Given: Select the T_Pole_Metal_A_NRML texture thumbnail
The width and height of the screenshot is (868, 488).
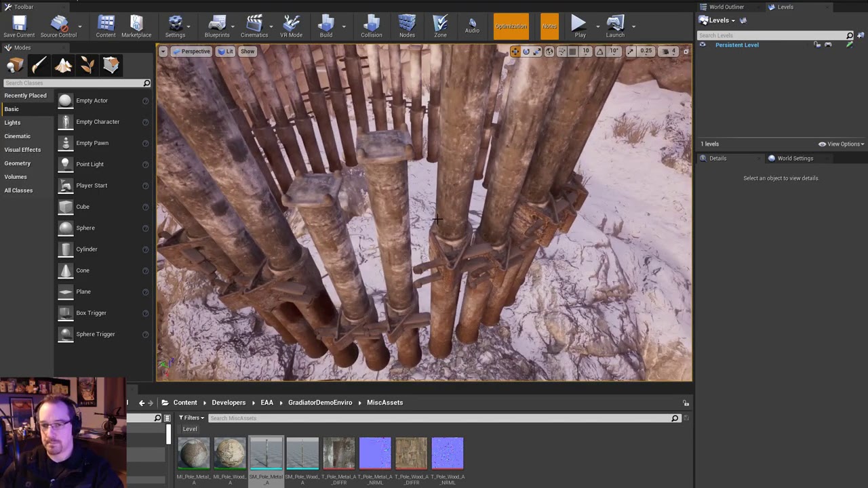Looking at the screenshot, I should (375, 453).
